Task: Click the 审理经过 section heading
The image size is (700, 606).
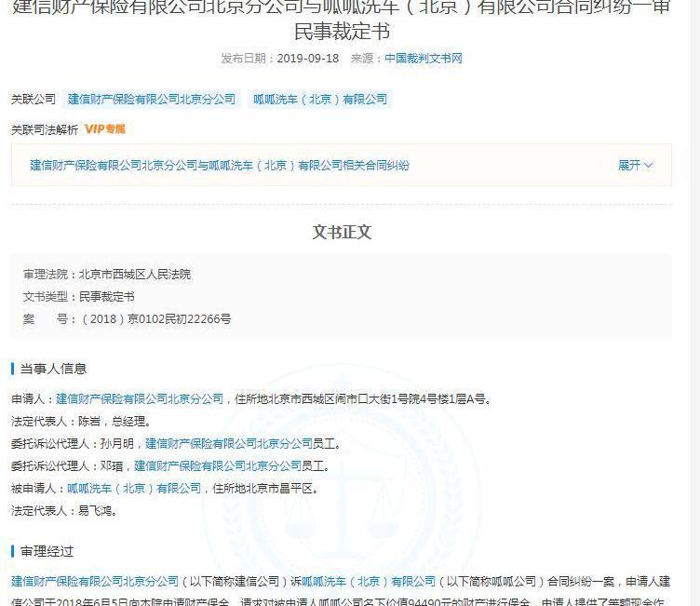Action: [x=47, y=551]
